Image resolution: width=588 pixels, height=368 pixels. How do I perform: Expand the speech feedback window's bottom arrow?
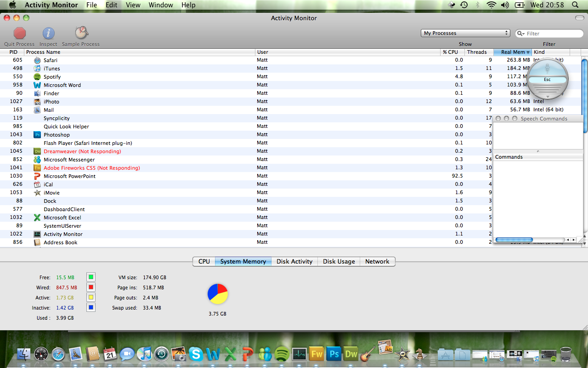click(x=547, y=96)
